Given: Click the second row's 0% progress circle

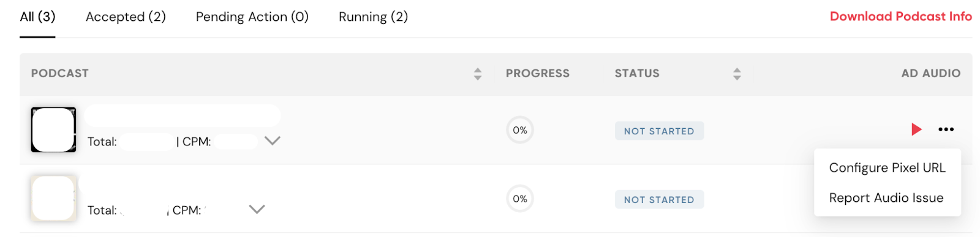Looking at the screenshot, I should tap(520, 199).
